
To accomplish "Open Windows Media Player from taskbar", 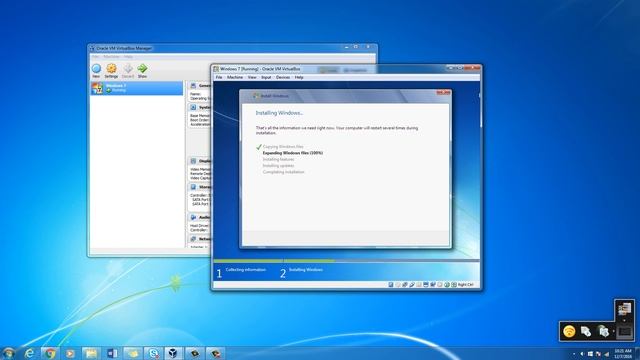I will (x=70, y=353).
